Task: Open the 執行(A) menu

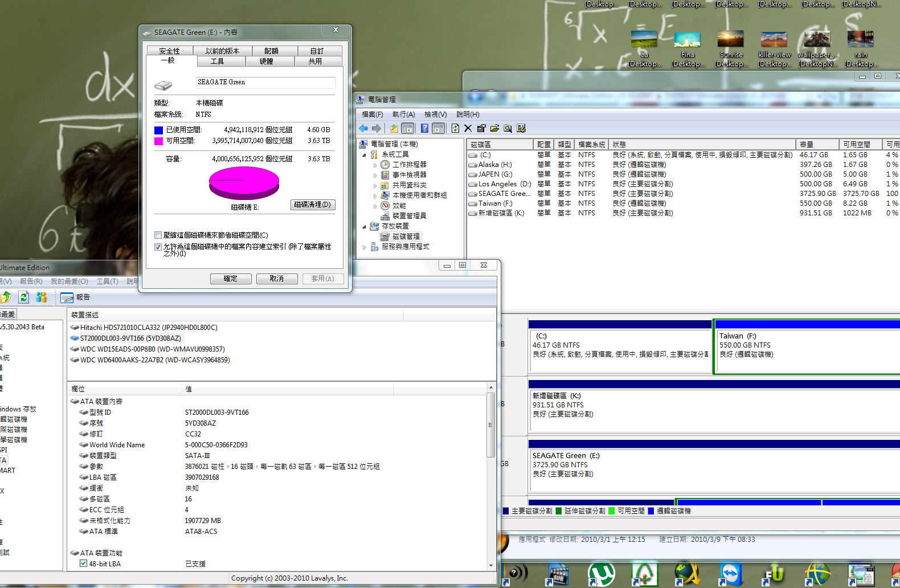Action: click(403, 115)
